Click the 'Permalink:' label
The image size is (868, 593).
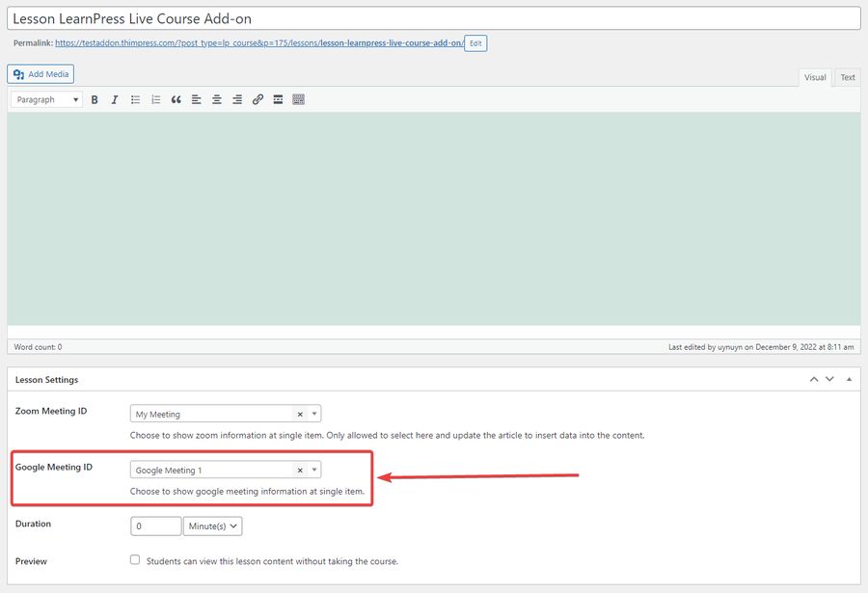click(x=33, y=42)
